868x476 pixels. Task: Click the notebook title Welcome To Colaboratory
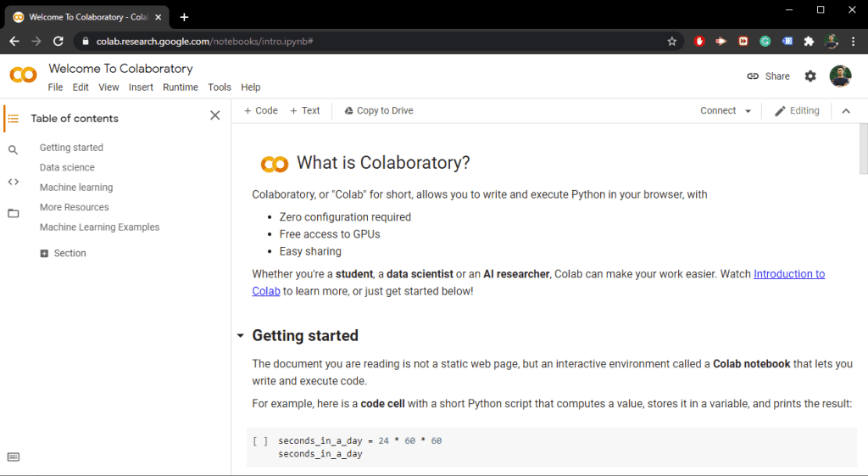coord(120,68)
